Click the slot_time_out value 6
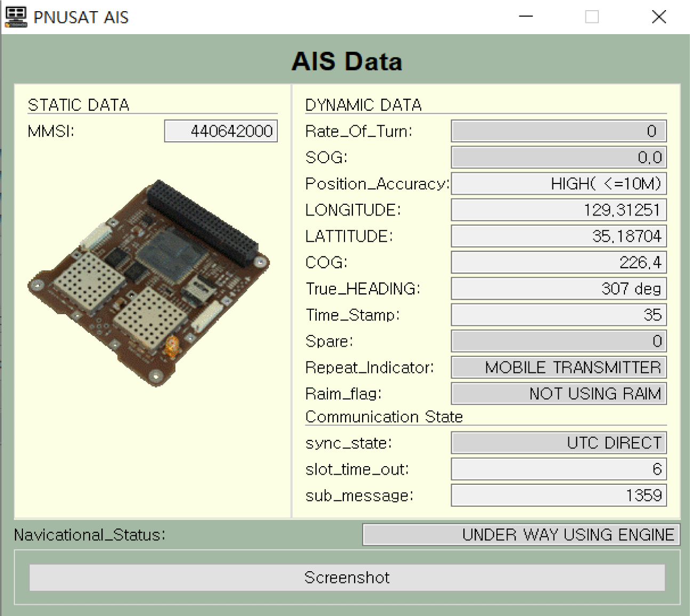 click(559, 469)
